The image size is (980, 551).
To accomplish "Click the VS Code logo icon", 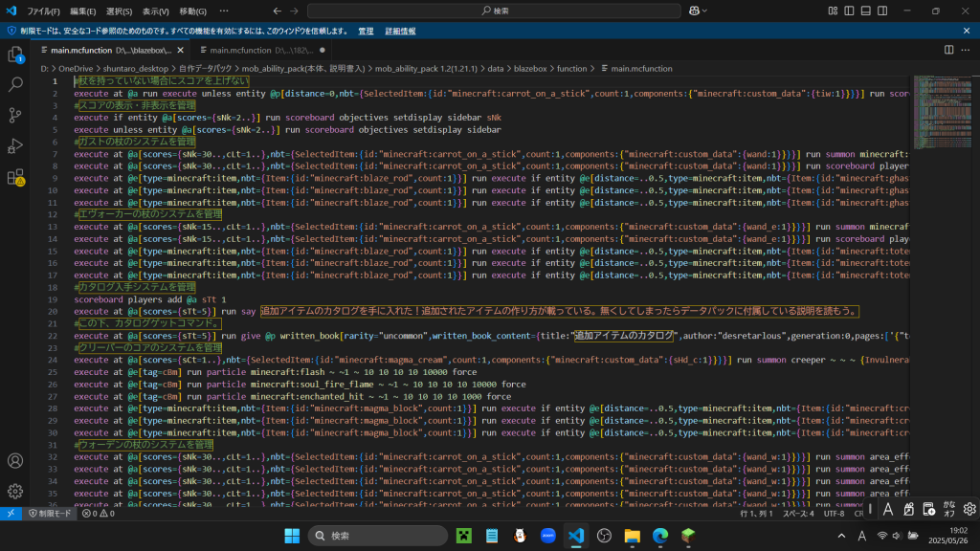I will [x=11, y=11].
